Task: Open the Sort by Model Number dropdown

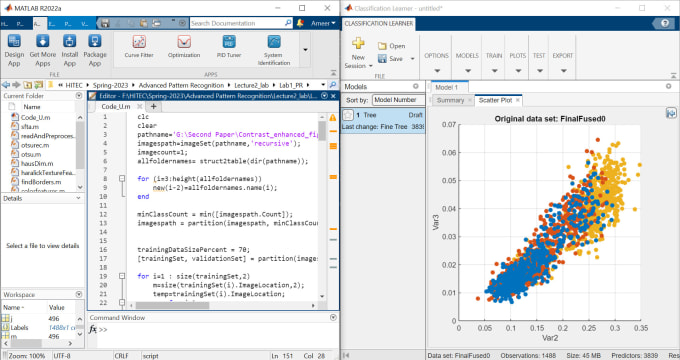Action: [398, 100]
